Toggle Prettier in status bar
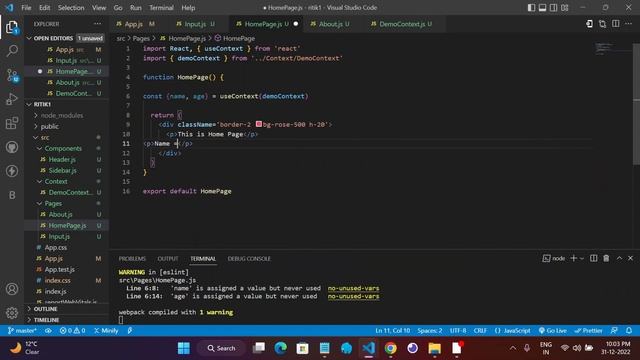Image resolution: width=640 pixels, height=360 pixels. (588, 331)
